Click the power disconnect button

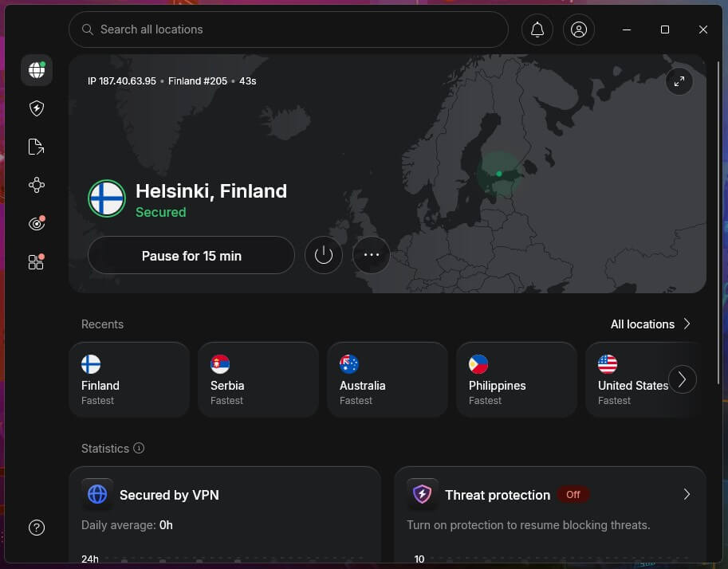(324, 255)
